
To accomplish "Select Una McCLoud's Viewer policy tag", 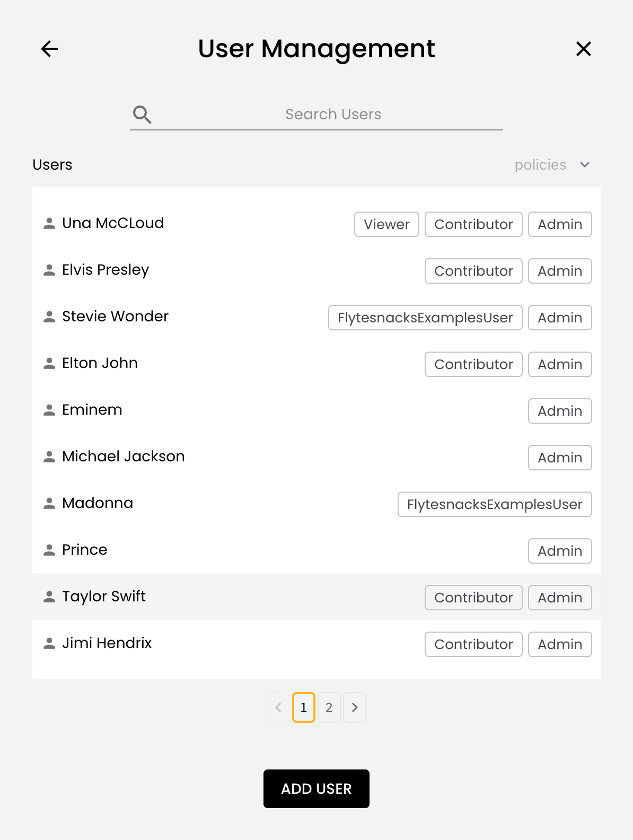I will 386,224.
